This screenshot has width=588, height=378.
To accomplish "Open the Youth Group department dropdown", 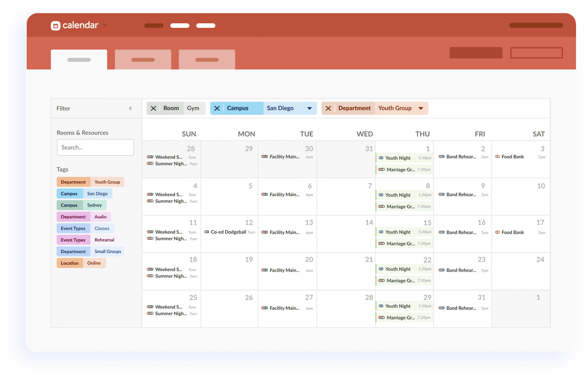I will (420, 108).
